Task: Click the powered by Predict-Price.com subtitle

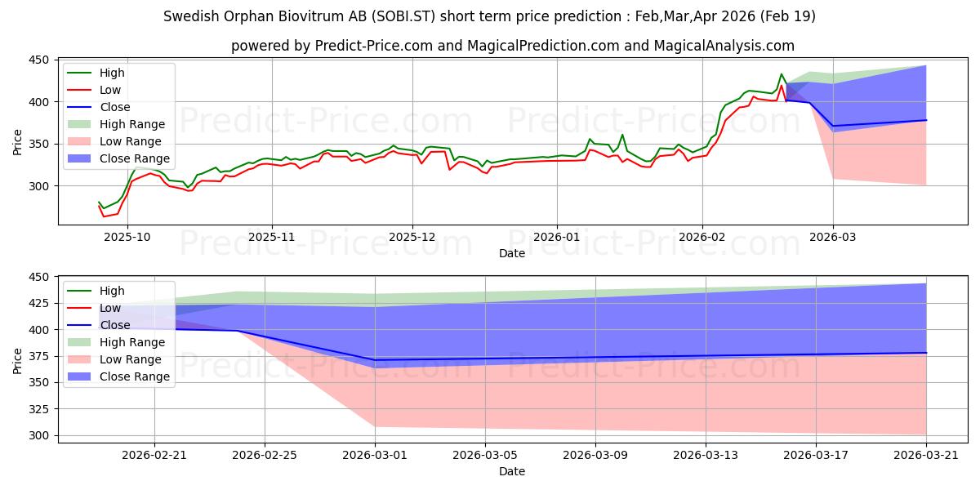Action: pos(512,46)
